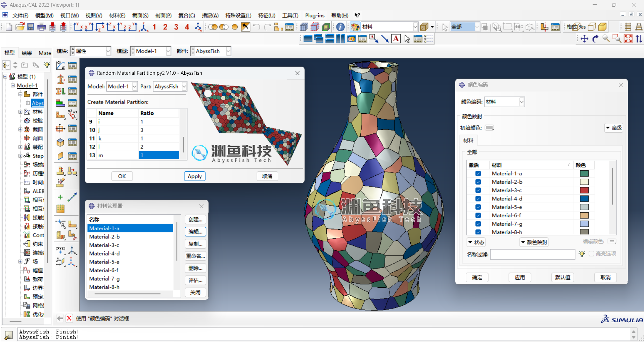This screenshot has width=644, height=342.
Task: Uncheck the Material-8-h active checkbox
Action: click(x=478, y=232)
